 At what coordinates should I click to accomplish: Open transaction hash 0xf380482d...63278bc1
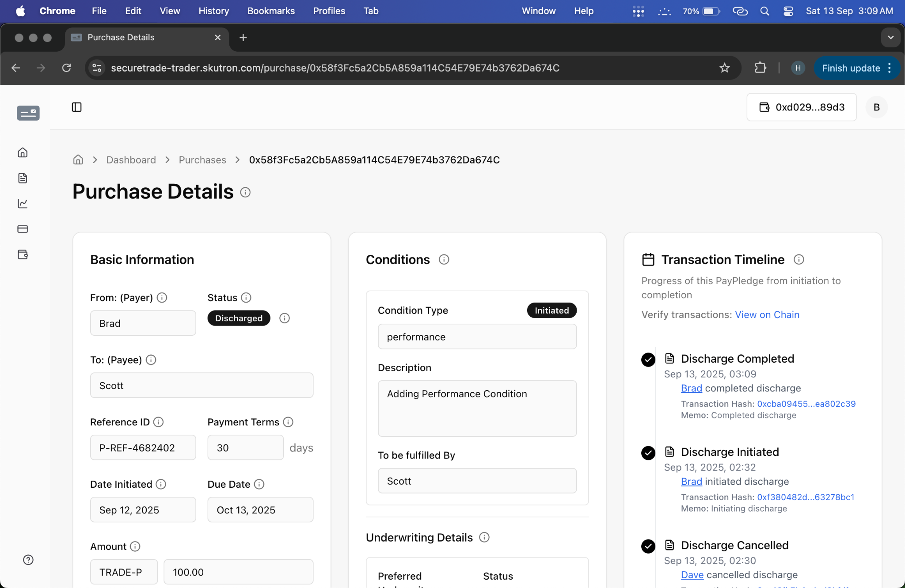point(806,497)
